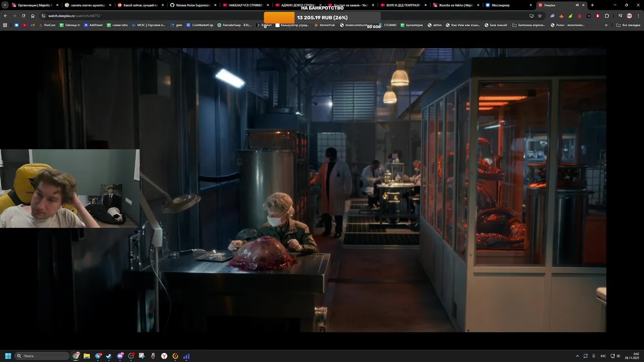Mute audio on the Deeplex tab
The height and width of the screenshot is (362, 644).
tap(577, 5)
